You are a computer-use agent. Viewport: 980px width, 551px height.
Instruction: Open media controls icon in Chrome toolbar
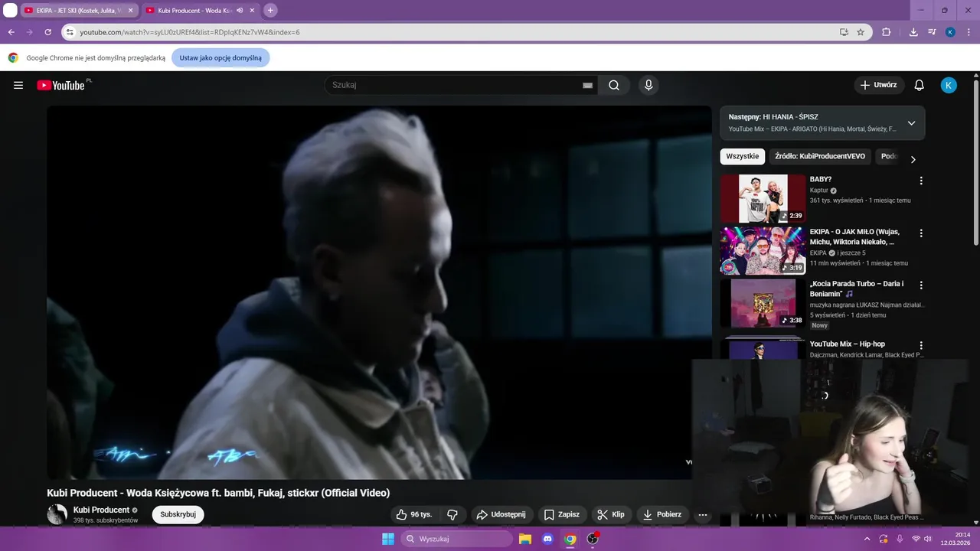932,32
